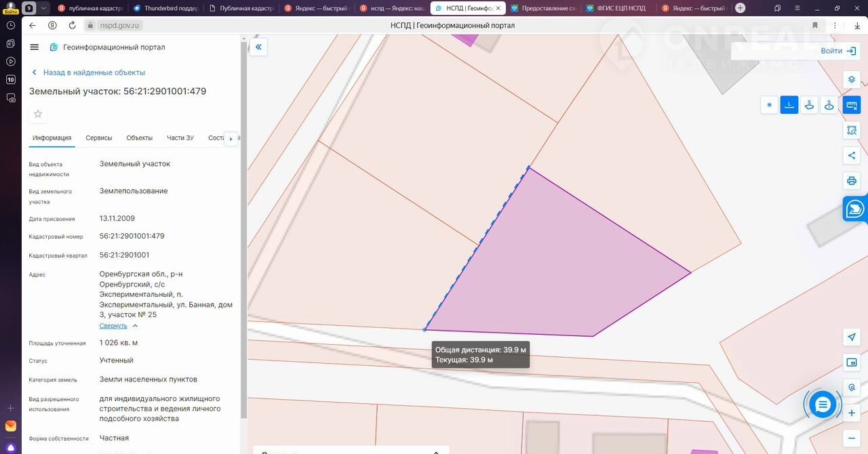
Task: Click the Войти login button
Action: 840,51
